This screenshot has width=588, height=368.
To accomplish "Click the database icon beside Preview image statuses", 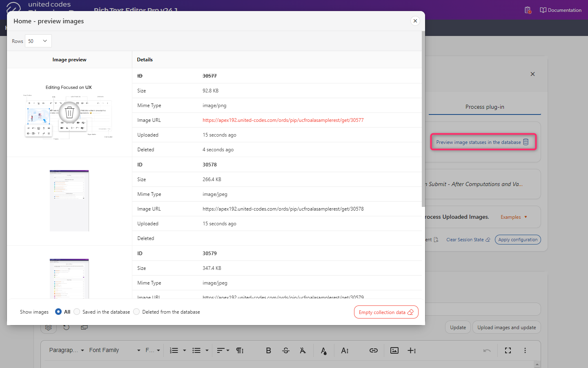I will (x=526, y=142).
